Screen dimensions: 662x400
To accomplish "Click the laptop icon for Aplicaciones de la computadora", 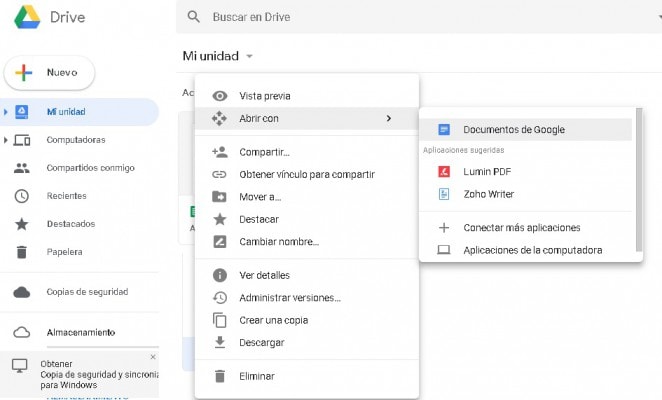I will (443, 250).
